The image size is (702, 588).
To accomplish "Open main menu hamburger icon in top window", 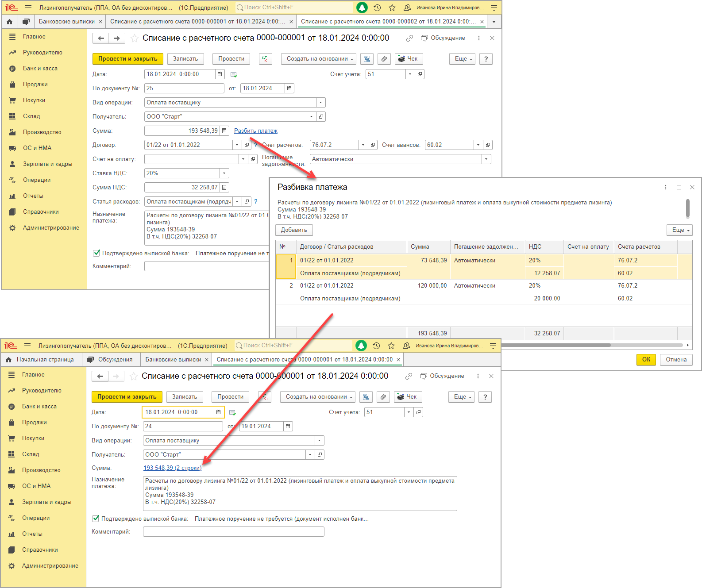I will 28,8.
